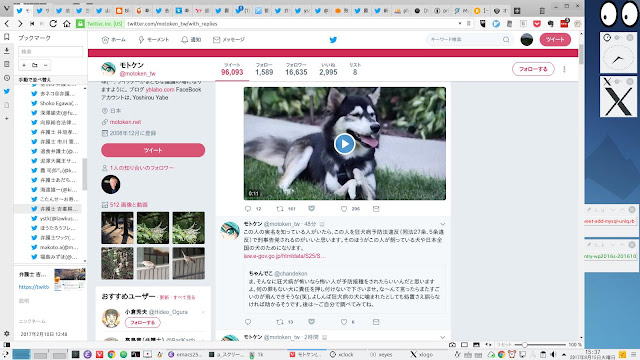This screenshot has width=640, height=360.
Task: Expand caret menu on the 2時間 tweet
Action: click(x=442, y=337)
